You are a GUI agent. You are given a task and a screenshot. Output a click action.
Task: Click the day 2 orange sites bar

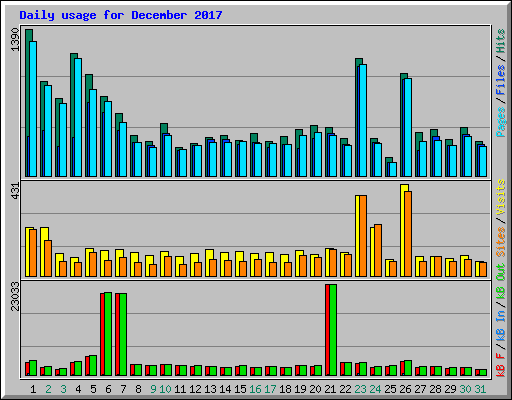click(x=48, y=258)
